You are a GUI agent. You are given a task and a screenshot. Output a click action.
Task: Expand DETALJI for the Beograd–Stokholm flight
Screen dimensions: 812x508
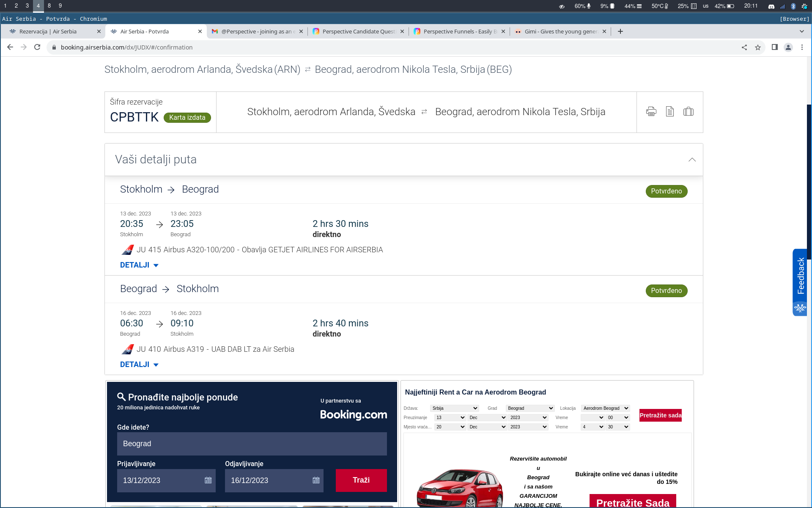pos(139,364)
